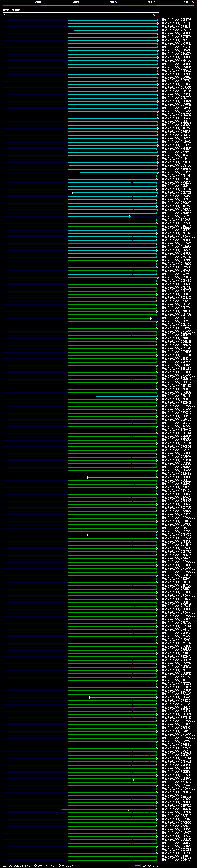Select the UniRef100_C1C200 label
197x868 pixels.
pos(177,853)
